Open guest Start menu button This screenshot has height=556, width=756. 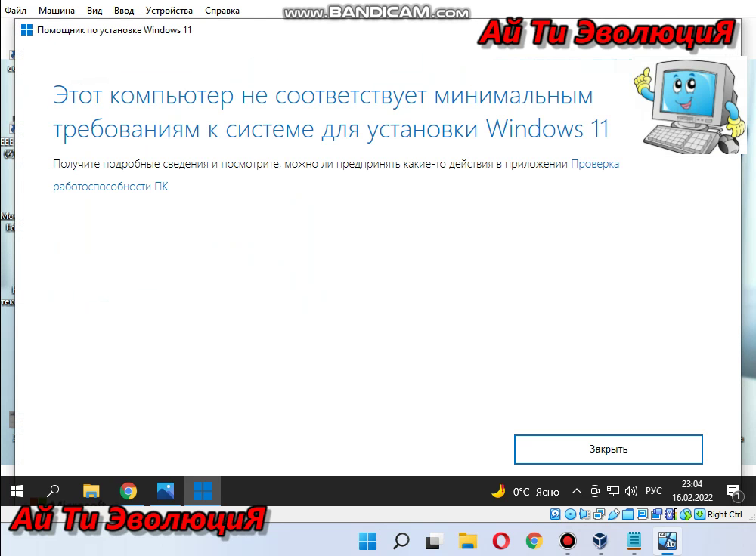pyautogui.click(x=15, y=491)
